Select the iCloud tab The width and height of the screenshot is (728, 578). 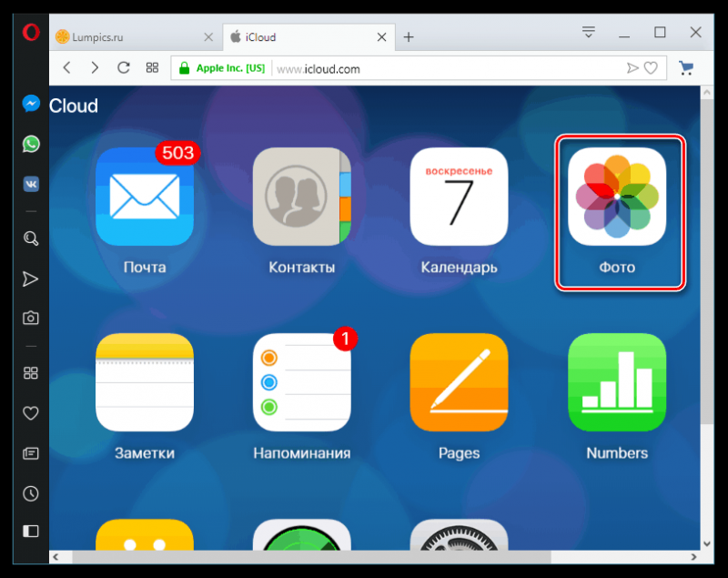pos(308,37)
